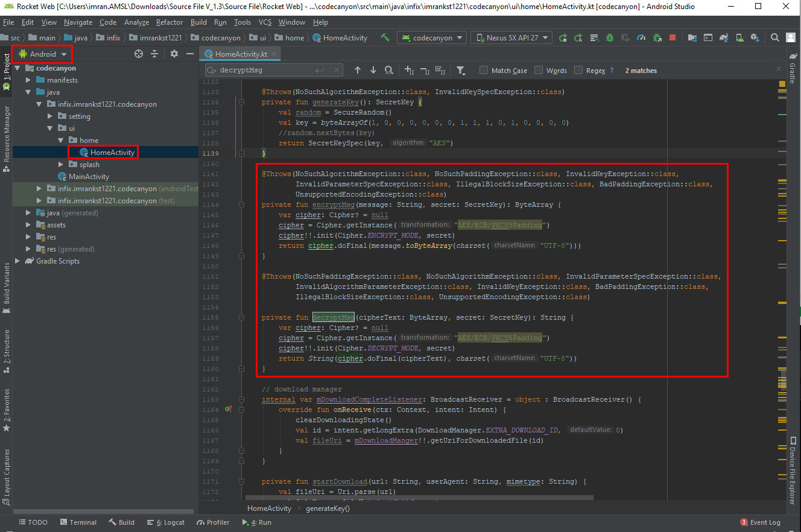Viewport: 801px width, 532px height.
Task: Click the Make Project hammer icon
Action: click(x=385, y=37)
